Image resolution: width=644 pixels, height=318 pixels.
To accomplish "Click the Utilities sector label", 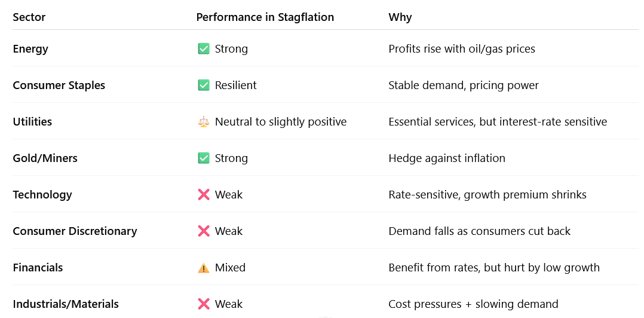I will pyautogui.click(x=32, y=121).
